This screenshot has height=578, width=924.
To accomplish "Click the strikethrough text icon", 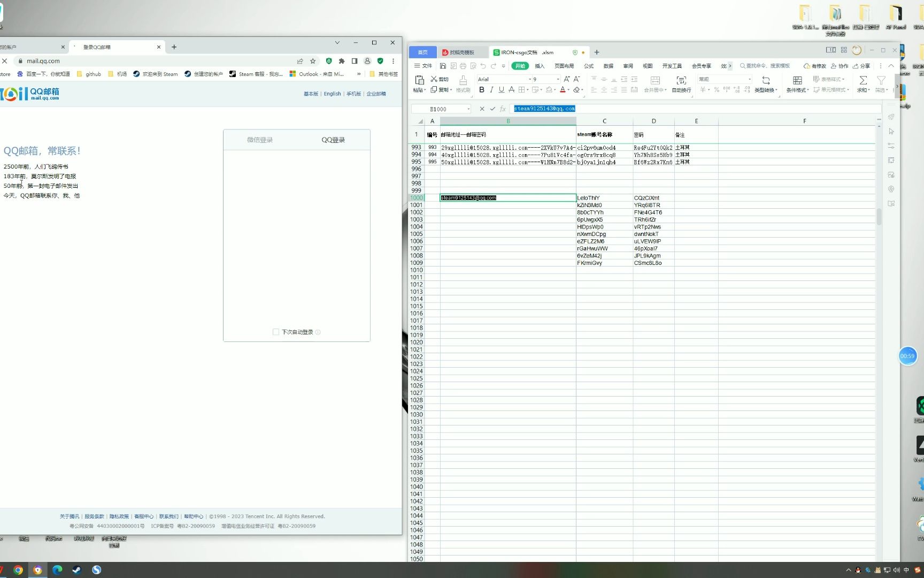I will (x=511, y=90).
